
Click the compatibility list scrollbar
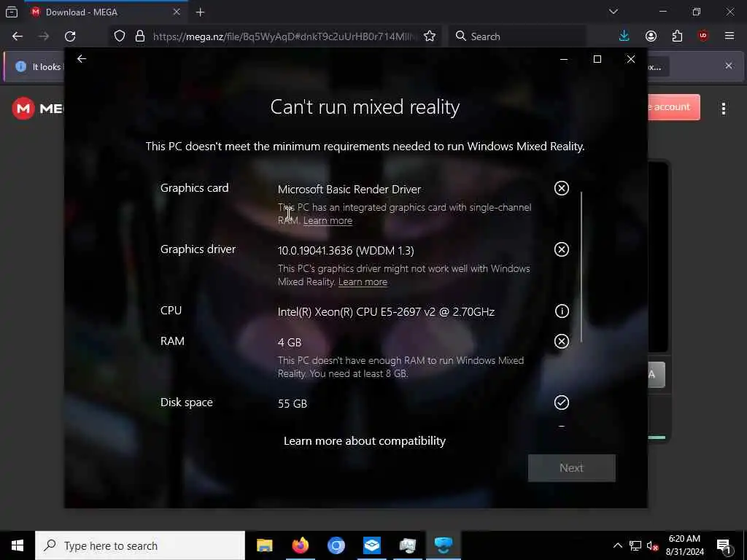coord(581,267)
